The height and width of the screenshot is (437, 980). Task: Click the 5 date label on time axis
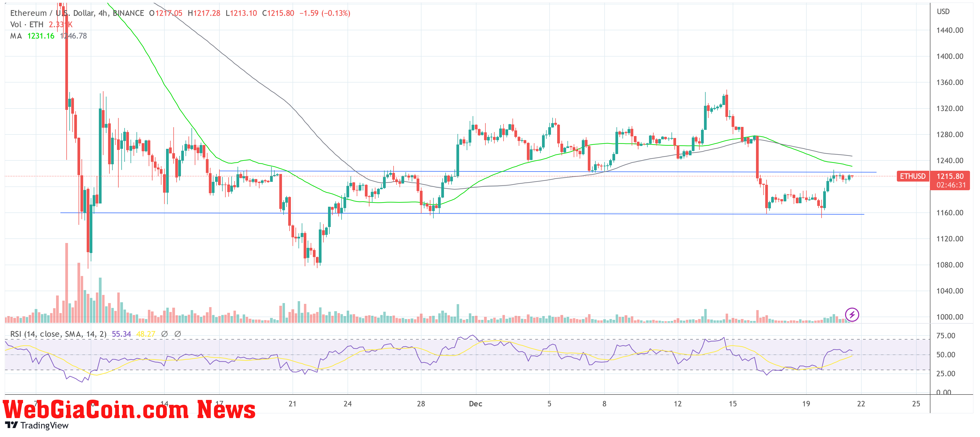coord(549,404)
